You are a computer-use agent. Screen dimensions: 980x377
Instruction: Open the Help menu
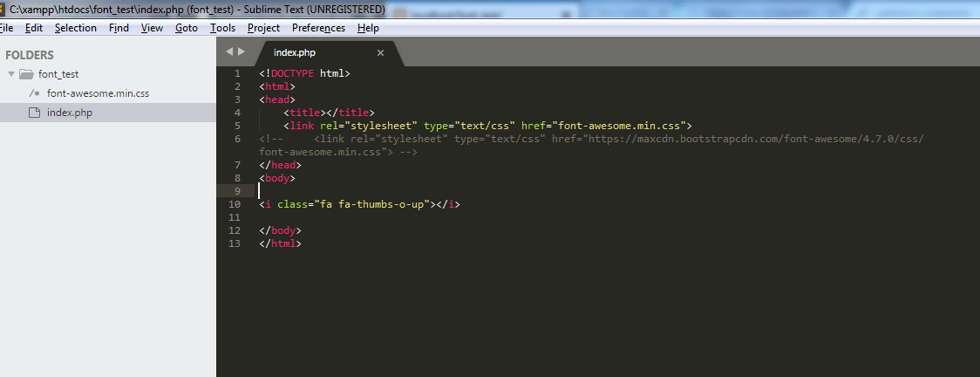pyautogui.click(x=368, y=28)
